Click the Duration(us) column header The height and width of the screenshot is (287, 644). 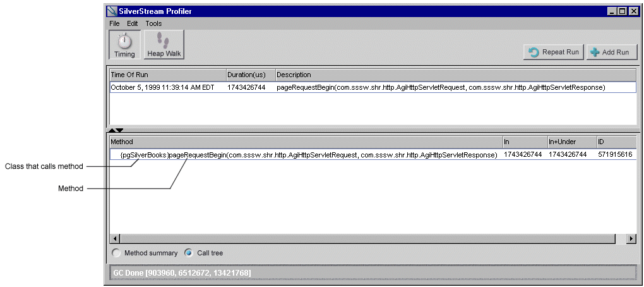pos(251,75)
